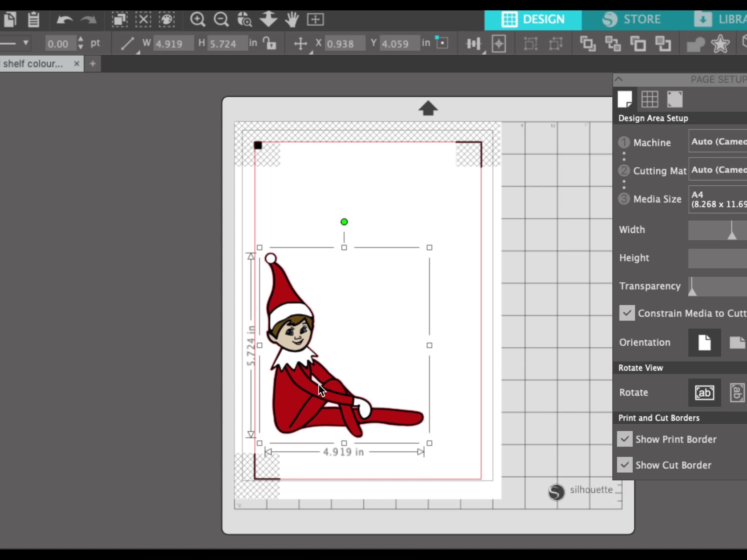Click the Replicate object icon

pyautogui.click(x=588, y=44)
